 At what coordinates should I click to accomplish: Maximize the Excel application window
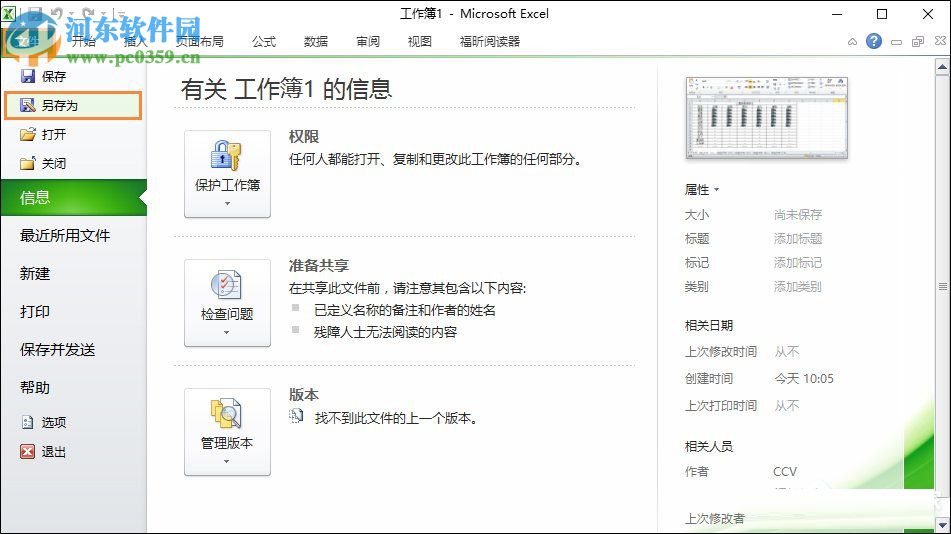click(882, 14)
